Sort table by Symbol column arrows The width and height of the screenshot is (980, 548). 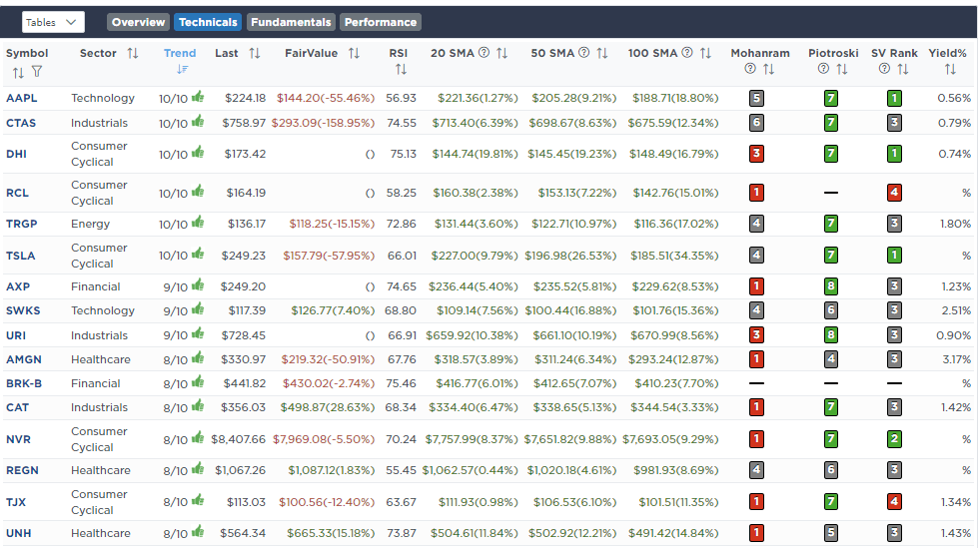[18, 72]
